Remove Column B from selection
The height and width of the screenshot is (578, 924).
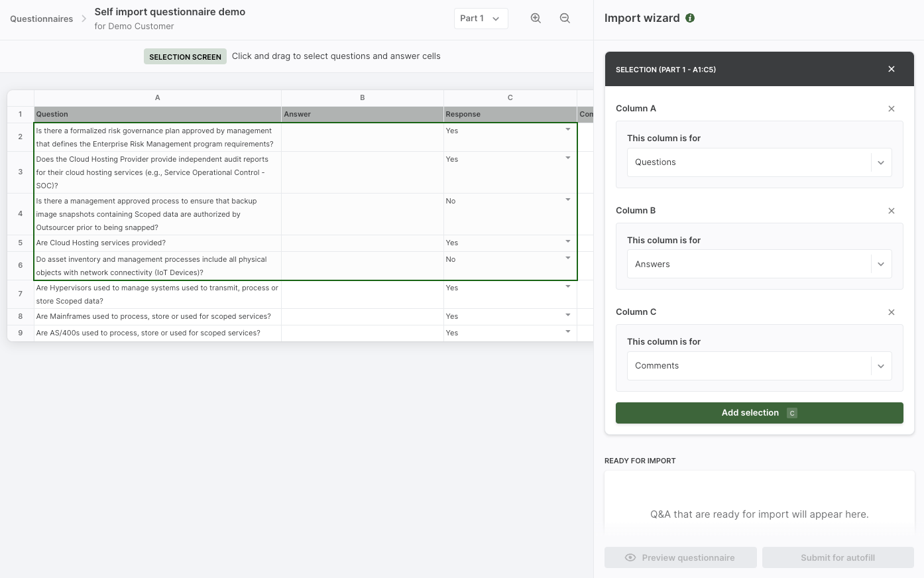[x=892, y=211]
